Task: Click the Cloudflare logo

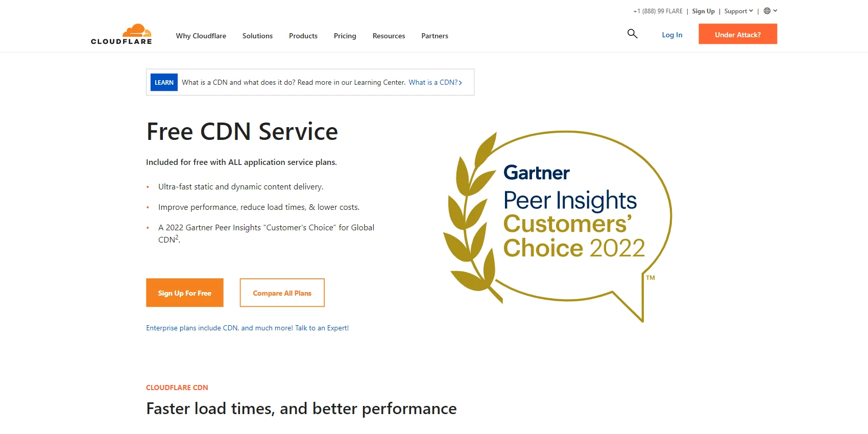Action: pos(122,34)
